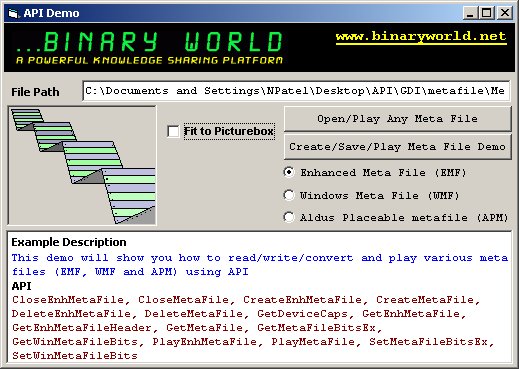Click the API Demo title bar text
Screen dimensions: 519x369
coord(51,13)
